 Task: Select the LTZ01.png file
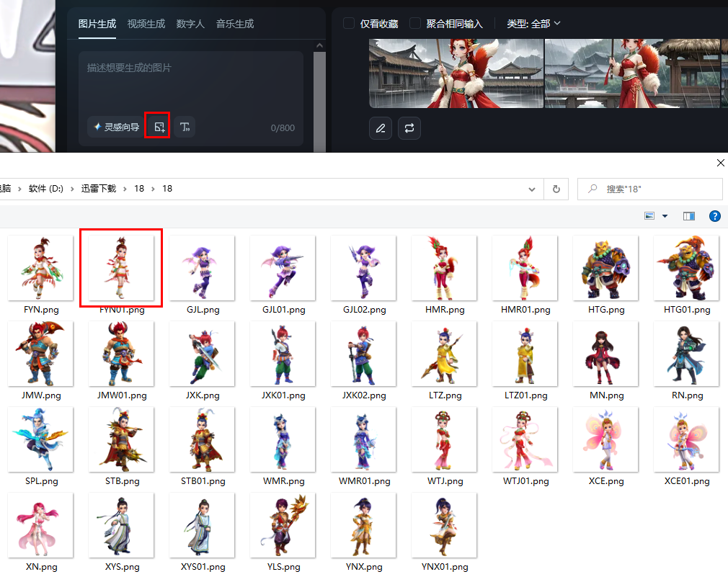pos(525,361)
